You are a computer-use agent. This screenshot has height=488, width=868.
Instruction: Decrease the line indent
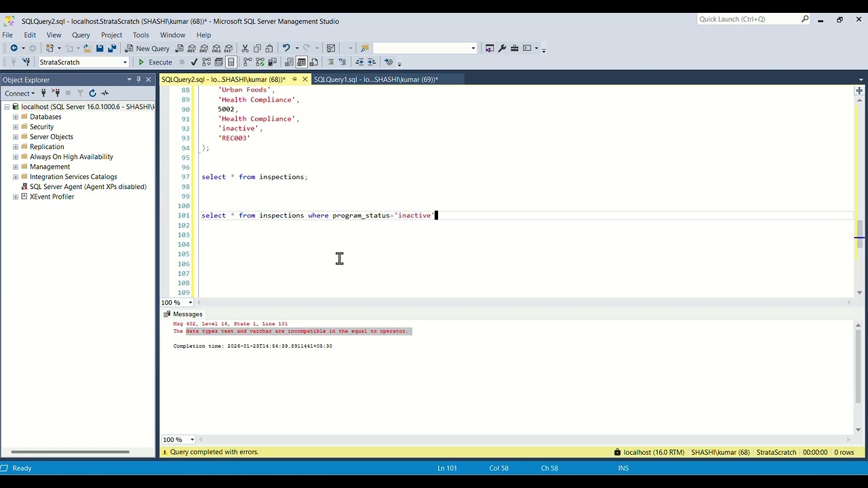coord(359,62)
